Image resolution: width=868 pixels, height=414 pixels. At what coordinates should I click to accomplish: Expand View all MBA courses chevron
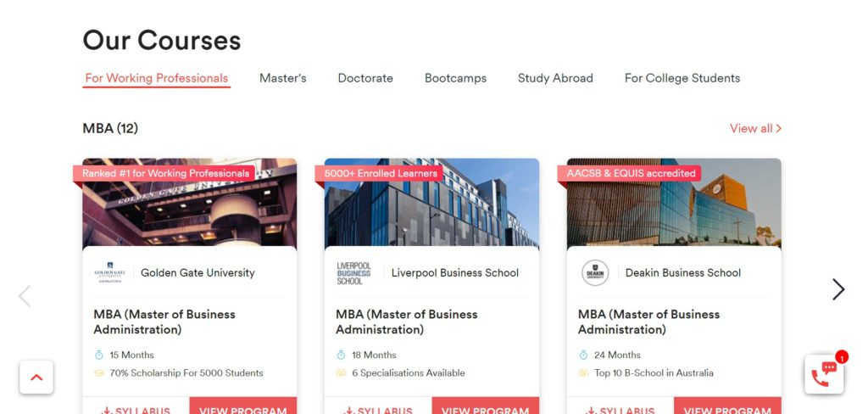[x=779, y=129]
